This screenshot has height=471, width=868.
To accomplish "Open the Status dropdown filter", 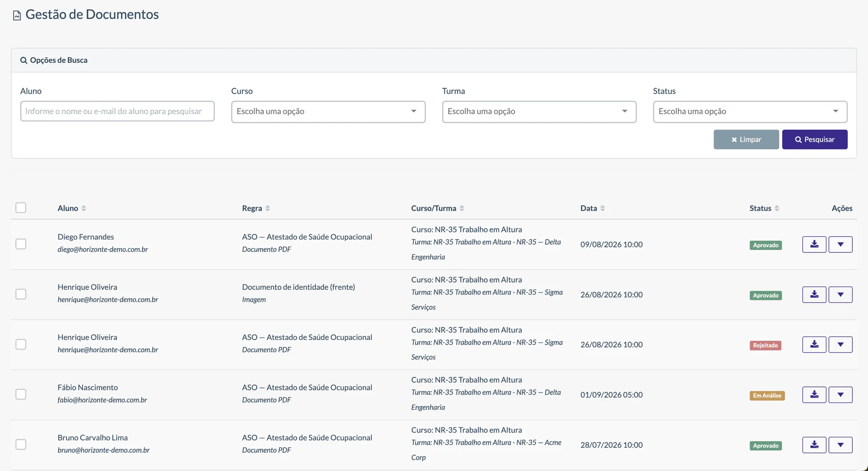I will coord(750,112).
